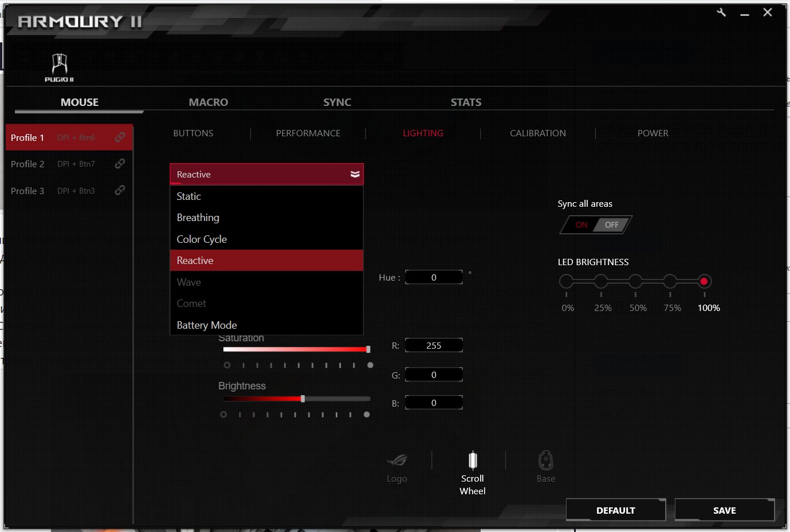Click the DEFAULT button
Screen dimensions: 790x532
[616, 510]
